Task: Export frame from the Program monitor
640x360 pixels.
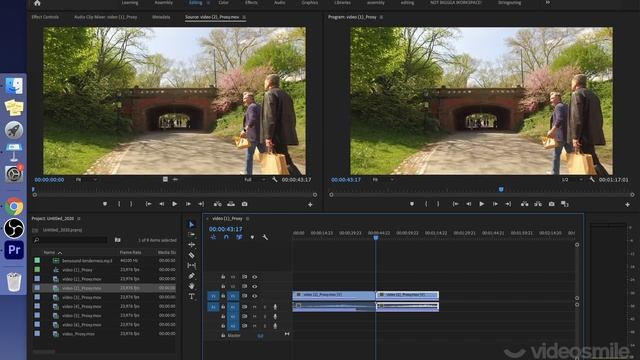Action: [551, 204]
